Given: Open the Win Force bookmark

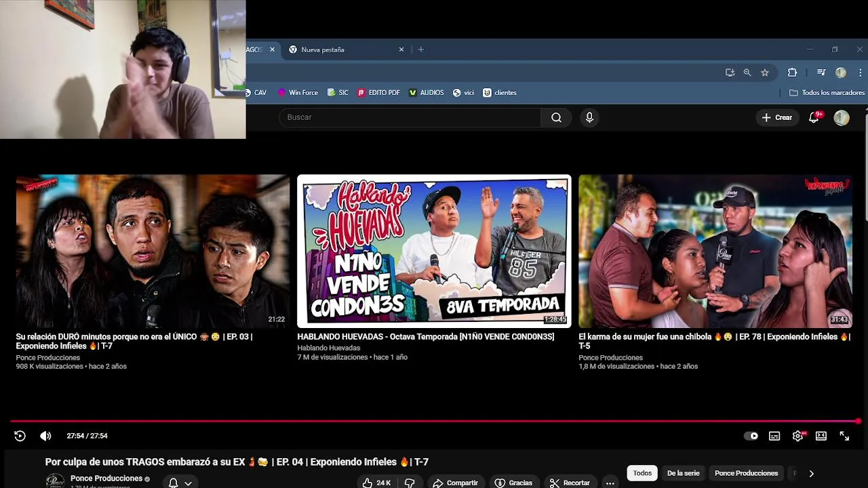Looking at the screenshot, I should pyautogui.click(x=298, y=93).
